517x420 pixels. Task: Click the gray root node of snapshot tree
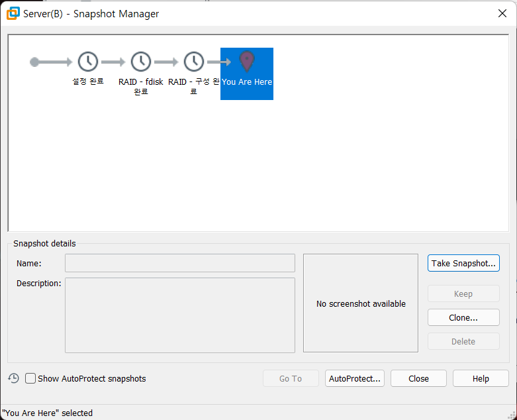(x=34, y=62)
